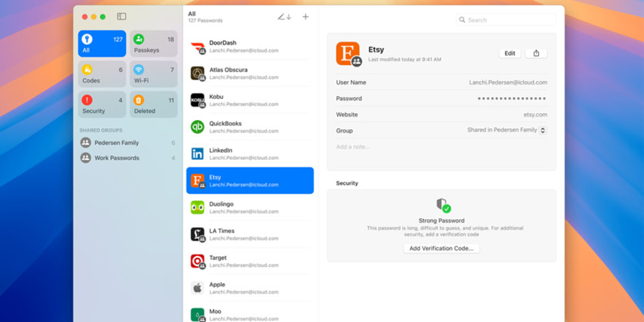Reveal the hidden Etsy password dots
The image size is (644, 322).
point(512,99)
